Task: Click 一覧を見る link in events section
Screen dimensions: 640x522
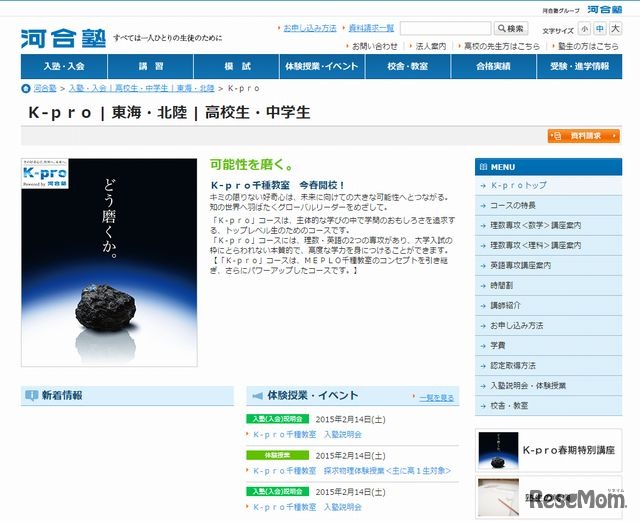Action: coord(436,398)
